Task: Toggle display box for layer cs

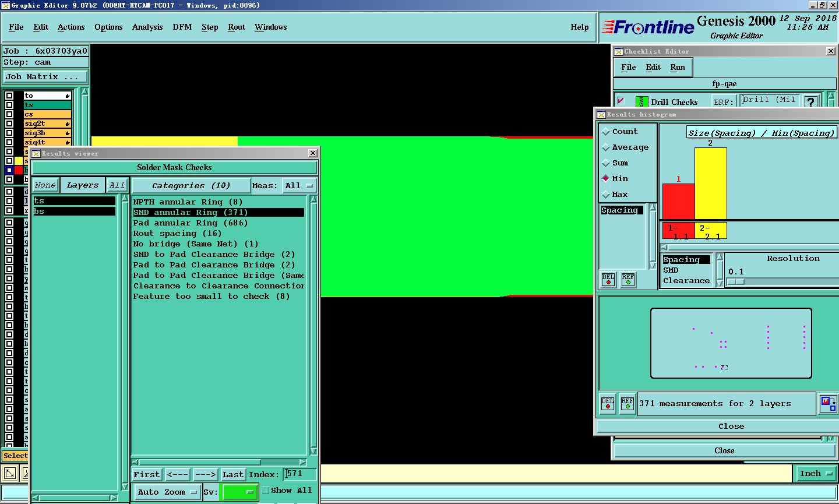Action: (9, 114)
